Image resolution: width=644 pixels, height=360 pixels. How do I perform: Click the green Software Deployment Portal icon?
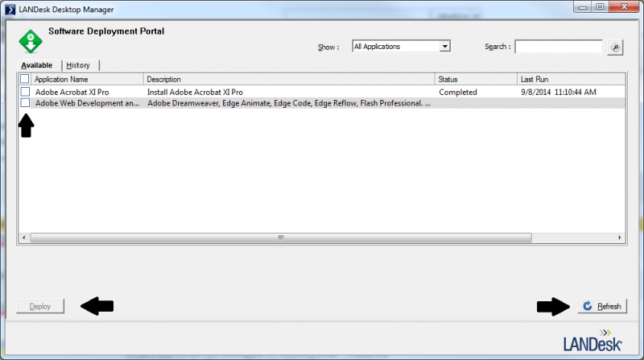[x=31, y=41]
